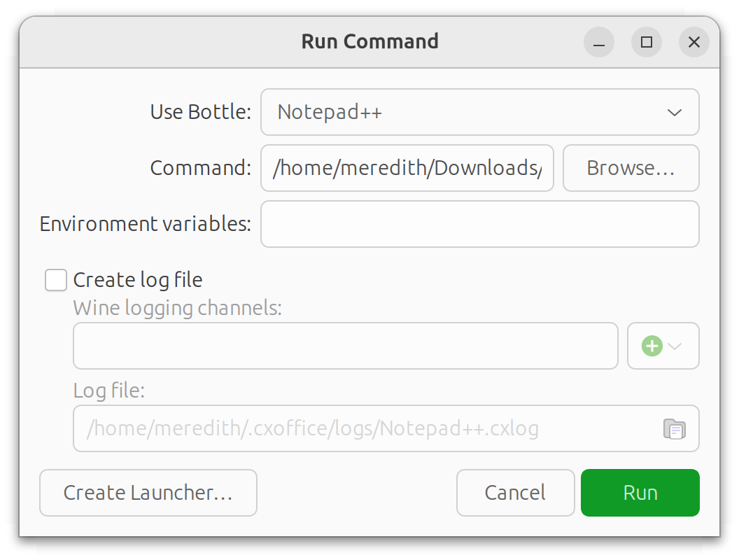Check the box next to Create log file
739x560 pixels.
(x=55, y=280)
